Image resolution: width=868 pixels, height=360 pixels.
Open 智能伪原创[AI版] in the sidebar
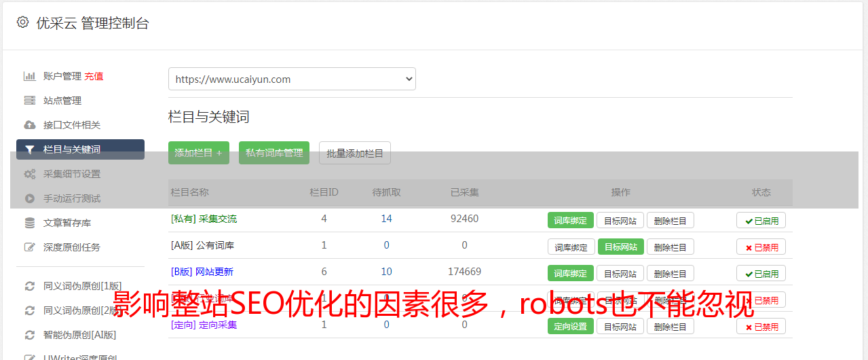(80, 335)
